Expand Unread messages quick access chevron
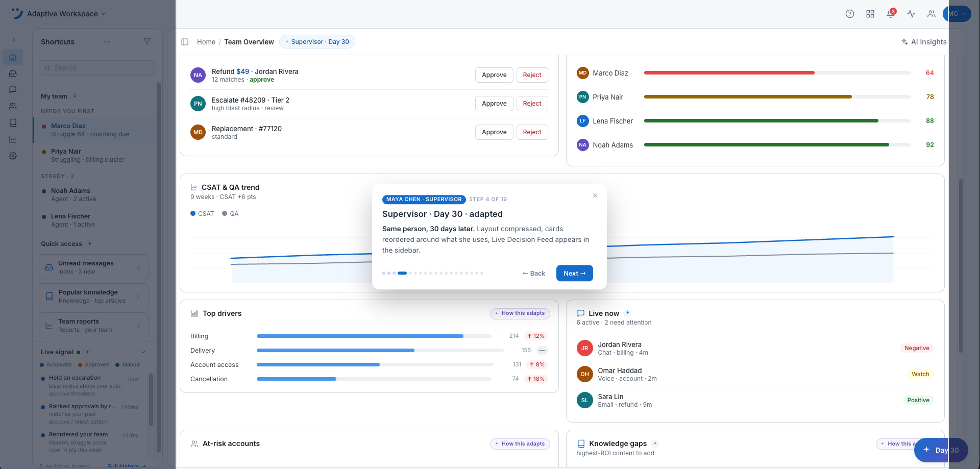 pyautogui.click(x=138, y=267)
